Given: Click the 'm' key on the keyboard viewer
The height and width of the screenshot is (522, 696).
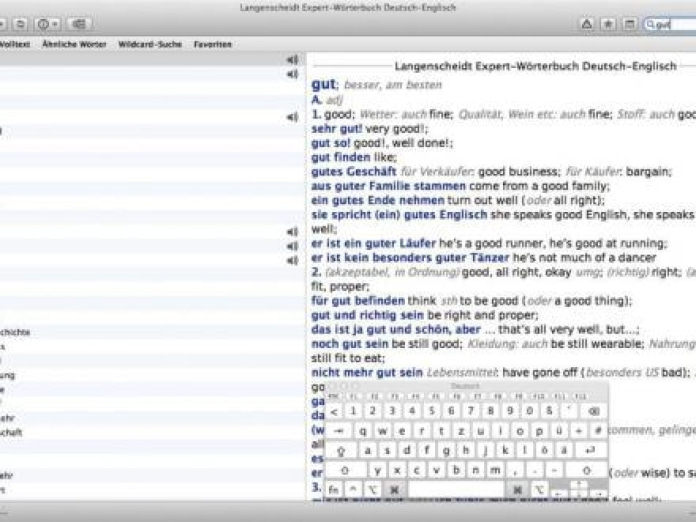Looking at the screenshot, I should [x=495, y=470].
